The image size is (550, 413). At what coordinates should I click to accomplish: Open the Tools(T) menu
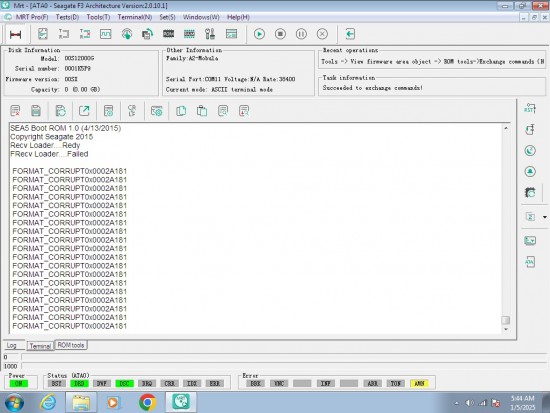pos(98,17)
